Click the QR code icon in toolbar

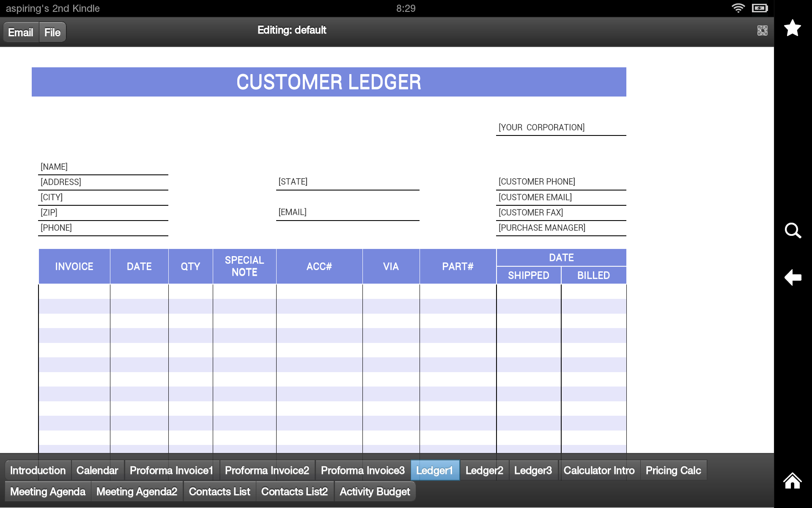pos(762,30)
